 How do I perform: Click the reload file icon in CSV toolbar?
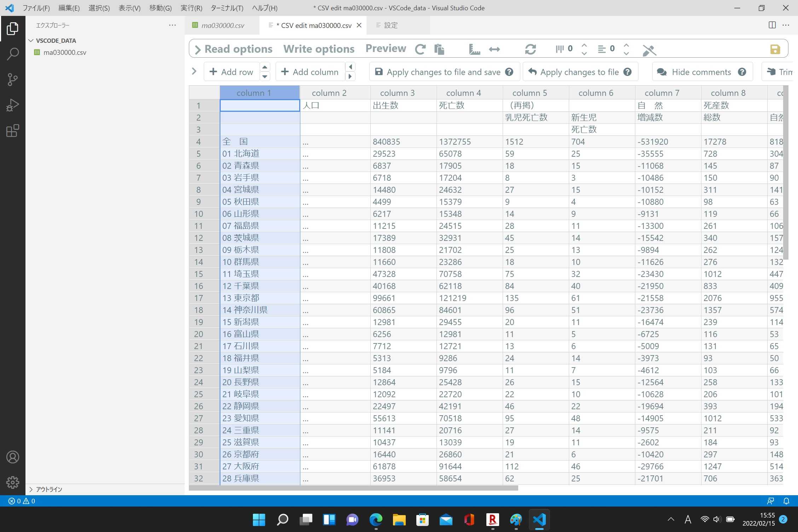(420, 49)
